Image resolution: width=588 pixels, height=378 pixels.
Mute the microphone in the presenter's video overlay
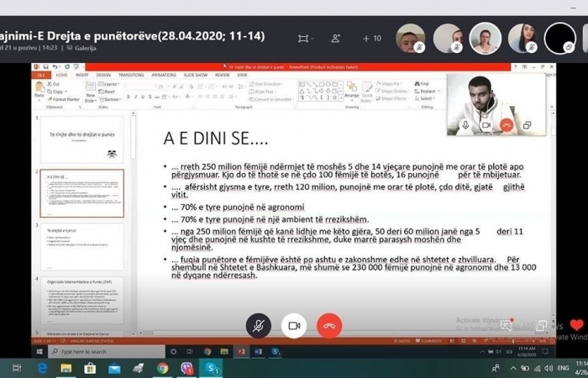point(465,124)
